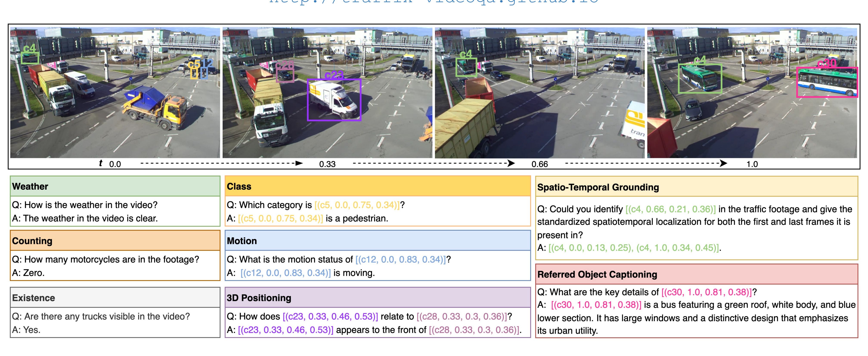868x356 pixels.
Task: Click the green c4 bus box in last frame
Action: 700,78
